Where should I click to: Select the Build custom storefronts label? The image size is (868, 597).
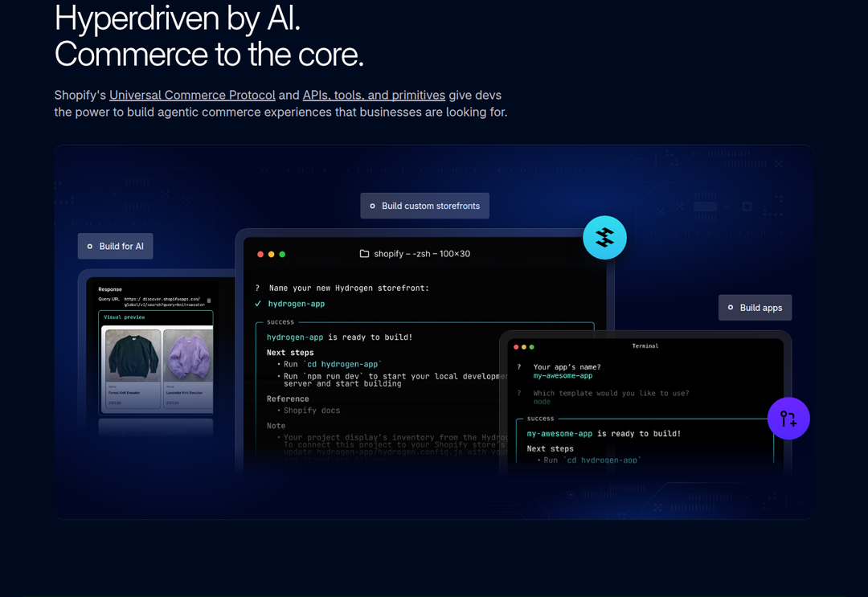click(424, 206)
